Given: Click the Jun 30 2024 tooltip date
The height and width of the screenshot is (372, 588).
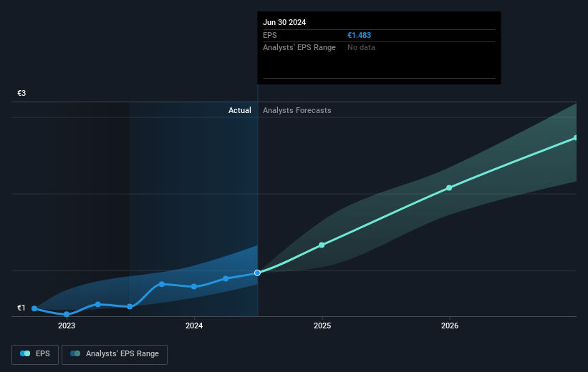Looking at the screenshot, I should [284, 22].
